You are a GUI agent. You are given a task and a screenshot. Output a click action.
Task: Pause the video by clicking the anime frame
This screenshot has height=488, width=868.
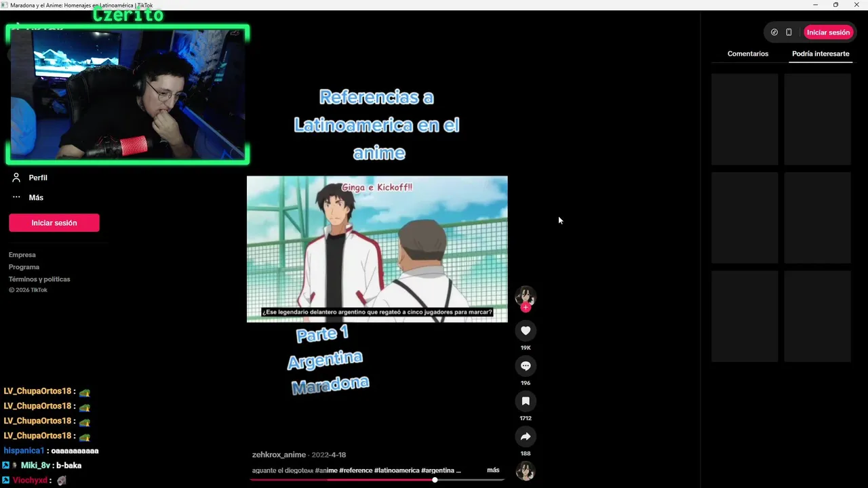coord(377,249)
